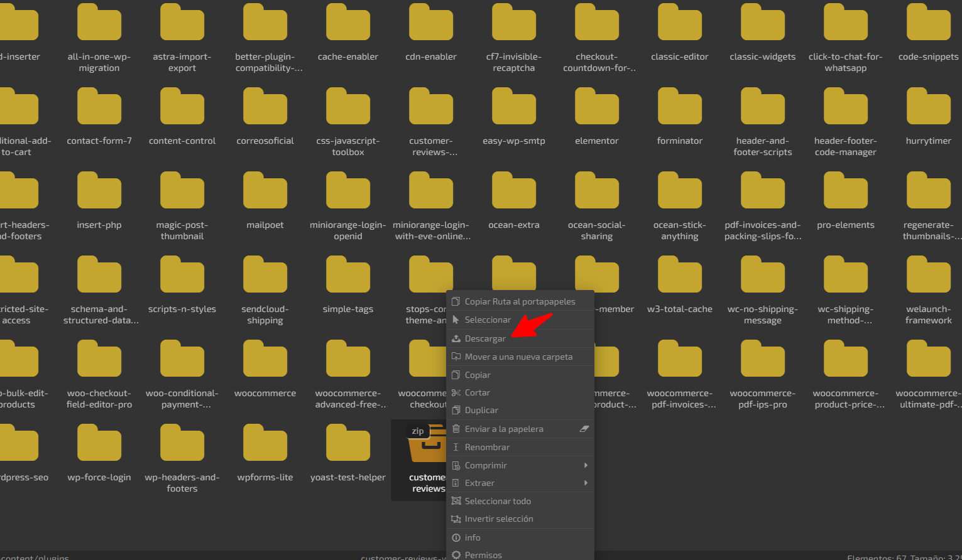The width and height of the screenshot is (962, 560).
Task: Choose Copiar Ruta al portapapeles
Action: [520, 301]
